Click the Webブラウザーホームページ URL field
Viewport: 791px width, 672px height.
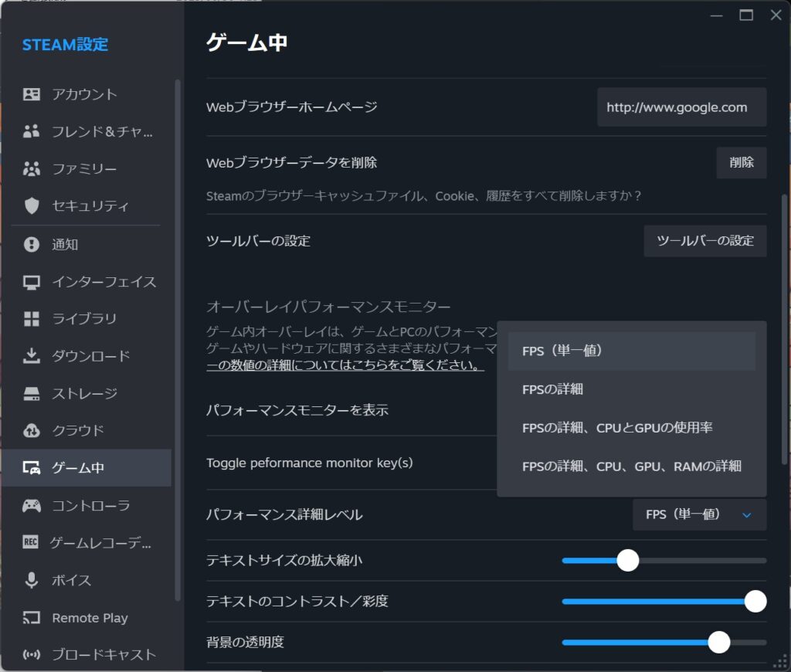click(x=682, y=107)
